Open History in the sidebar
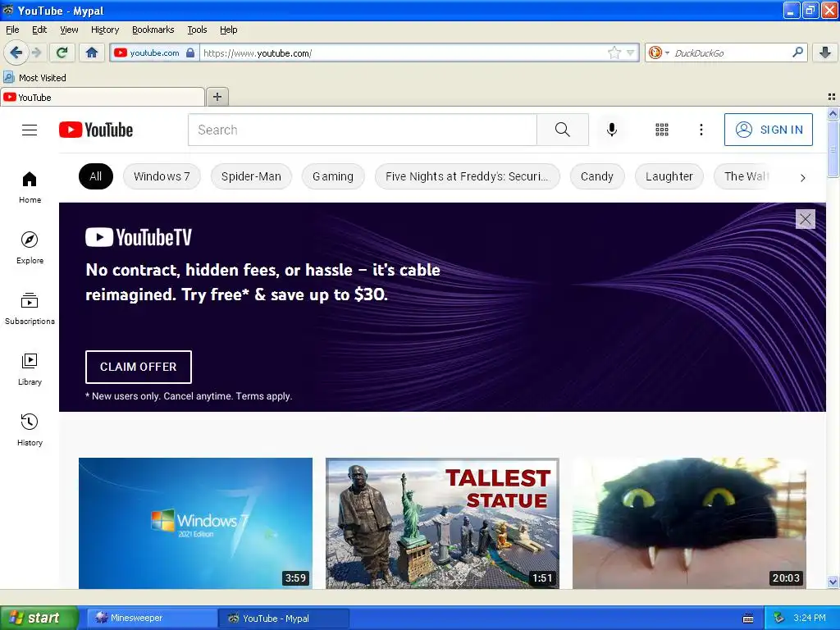840x630 pixels. pyautogui.click(x=30, y=430)
